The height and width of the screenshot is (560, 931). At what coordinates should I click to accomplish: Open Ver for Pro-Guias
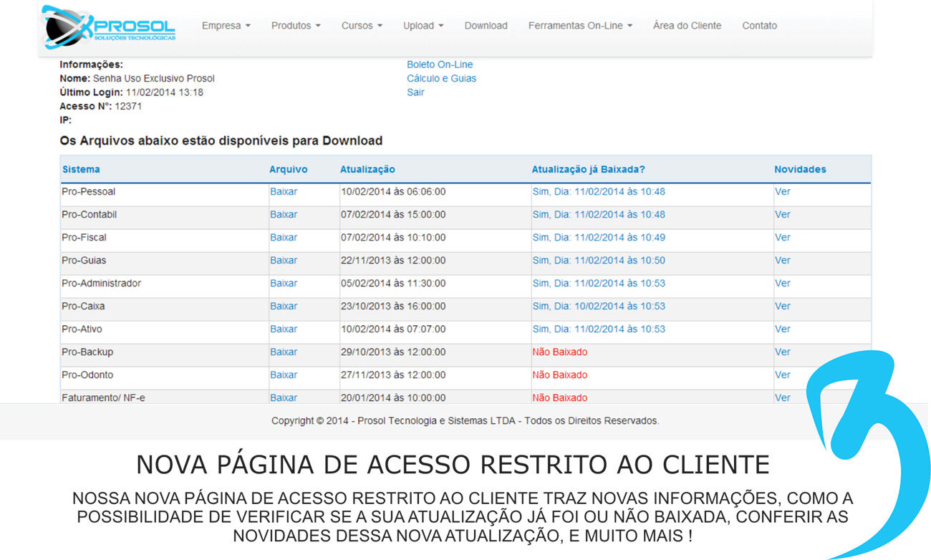click(782, 261)
